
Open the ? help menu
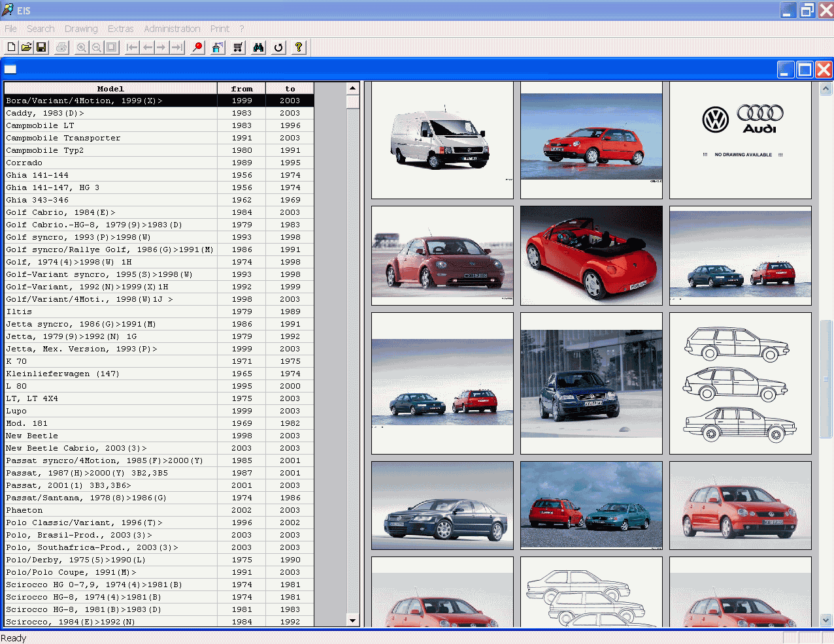pos(241,29)
